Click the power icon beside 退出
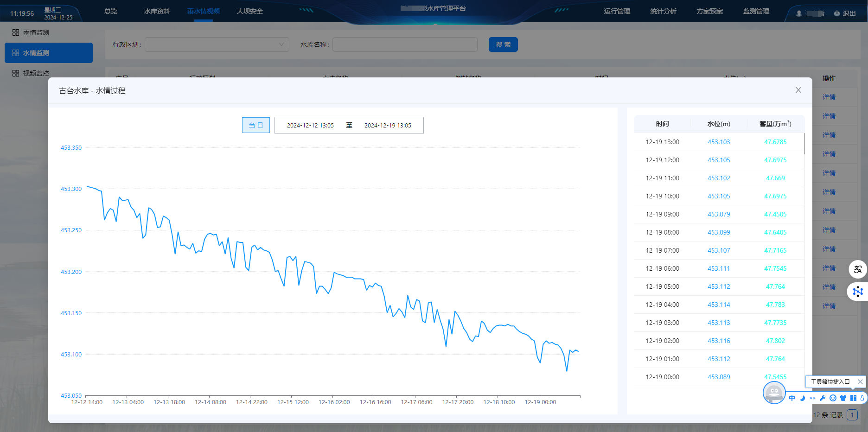This screenshot has width=868, height=432. click(x=837, y=13)
